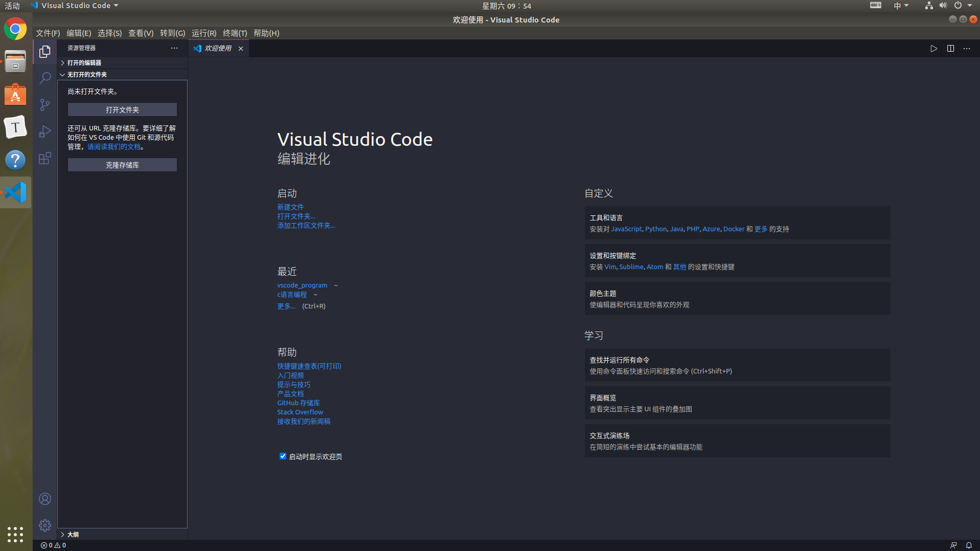Open the 查找并运行所有命令 card
This screenshot has width=980, height=551.
tap(737, 365)
